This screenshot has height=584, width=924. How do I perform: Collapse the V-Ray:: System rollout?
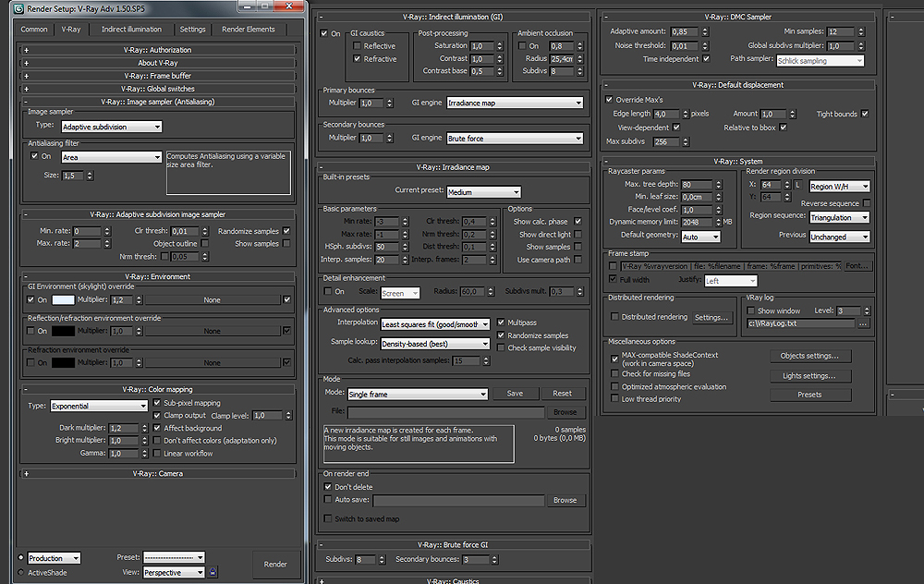[x=737, y=162]
